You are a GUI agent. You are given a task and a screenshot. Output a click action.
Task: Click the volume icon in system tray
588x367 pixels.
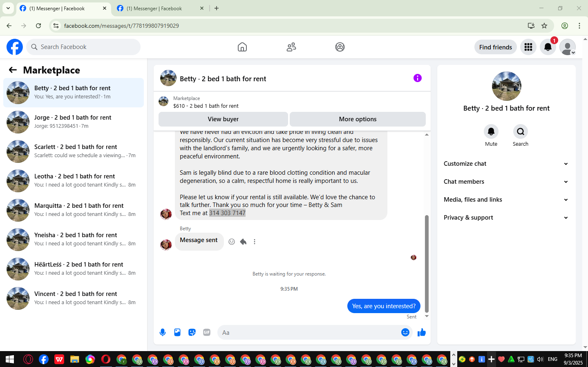pyautogui.click(x=540, y=359)
